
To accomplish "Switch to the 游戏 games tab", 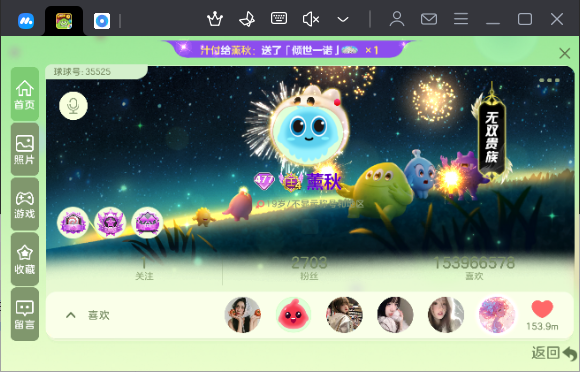I will [25, 204].
